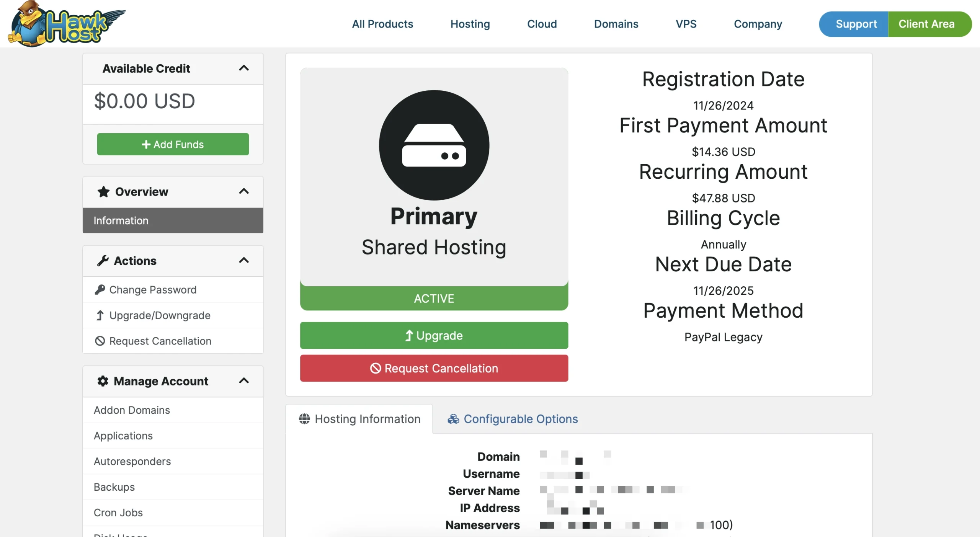Viewport: 980px width, 537px height.
Task: Open the Company menu
Action: click(758, 24)
